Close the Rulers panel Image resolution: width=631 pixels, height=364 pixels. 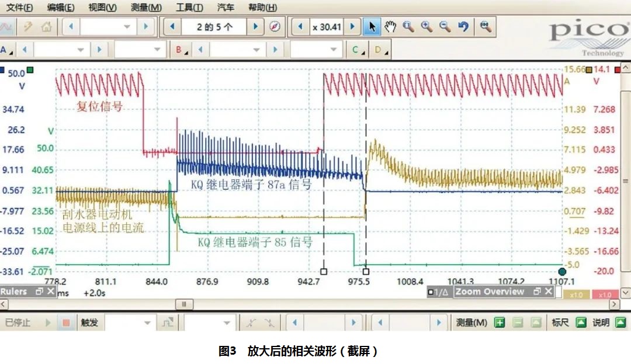tap(51, 291)
